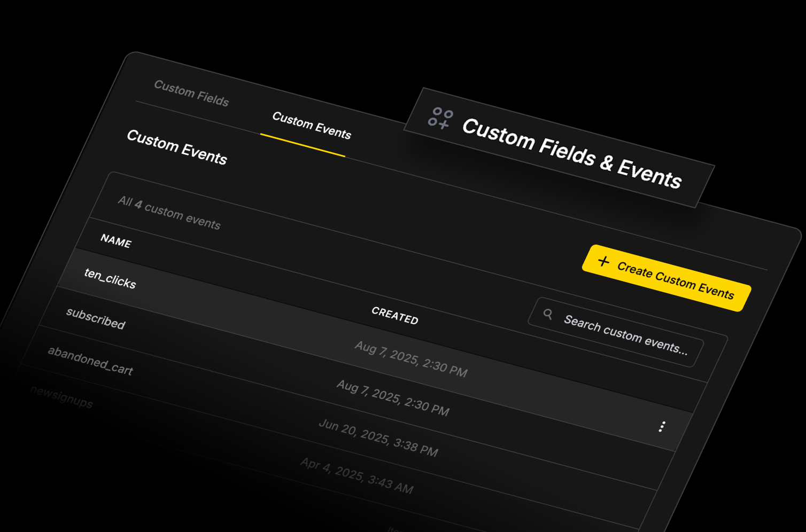Click the Apr 4, 2025, 3:43 AM date
Viewport: 806px width, 532px height.
[356, 476]
